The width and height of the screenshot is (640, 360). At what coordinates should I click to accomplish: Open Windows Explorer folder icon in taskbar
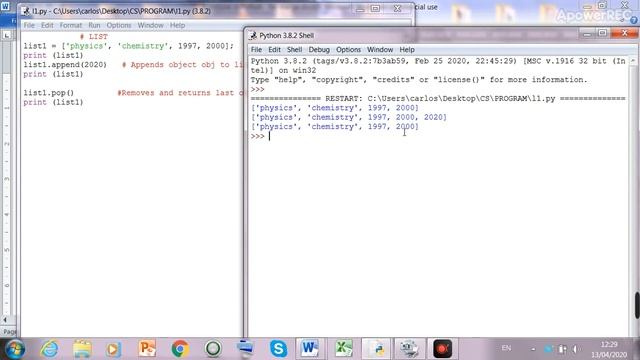pos(82,349)
